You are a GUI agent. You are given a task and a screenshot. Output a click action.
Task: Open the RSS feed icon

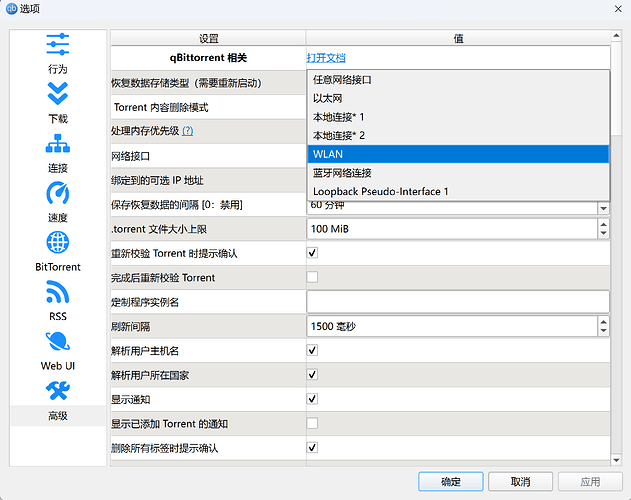(58, 291)
